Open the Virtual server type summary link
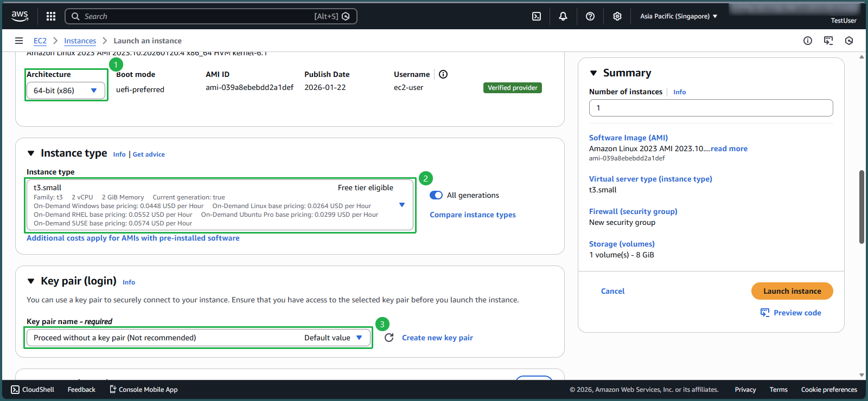Viewport: 868px width, 401px height. click(x=650, y=179)
